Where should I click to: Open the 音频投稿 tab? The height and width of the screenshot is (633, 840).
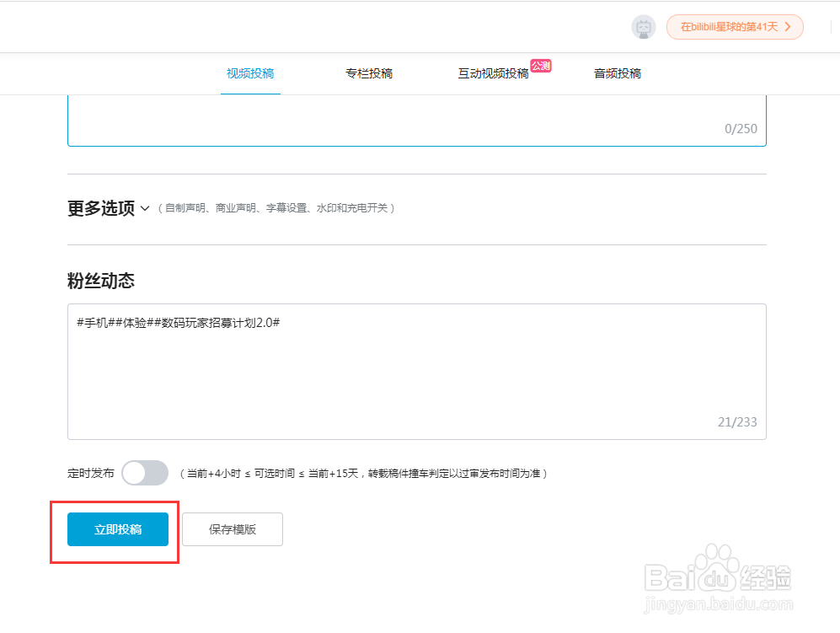click(x=618, y=73)
